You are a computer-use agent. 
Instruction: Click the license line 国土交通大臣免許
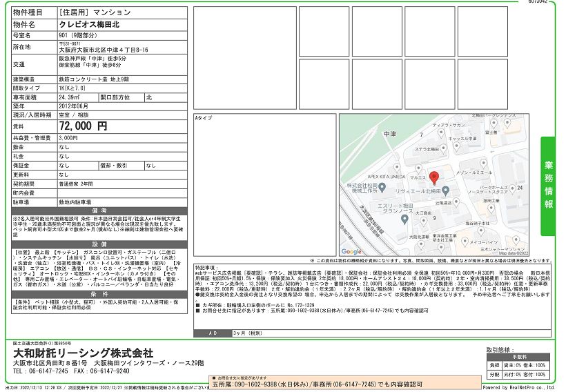pyautogui.click(x=42, y=343)
